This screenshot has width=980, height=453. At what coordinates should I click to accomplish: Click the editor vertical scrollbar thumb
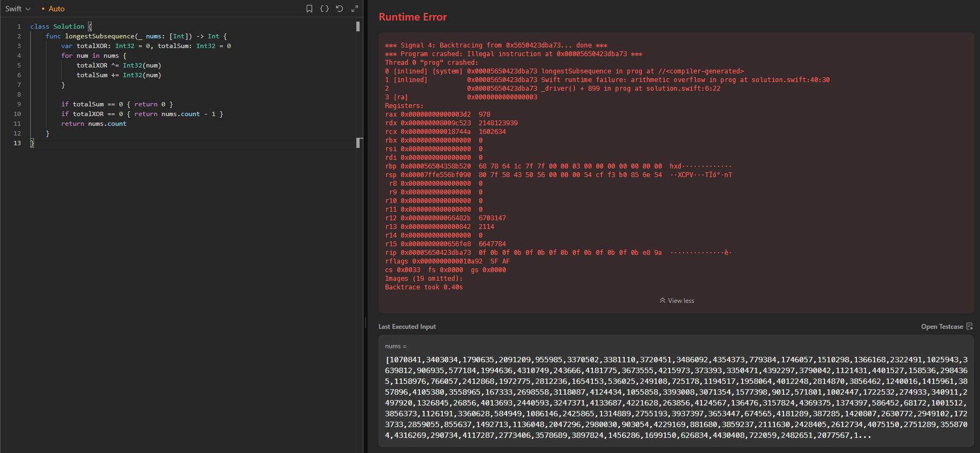pyautogui.click(x=358, y=26)
